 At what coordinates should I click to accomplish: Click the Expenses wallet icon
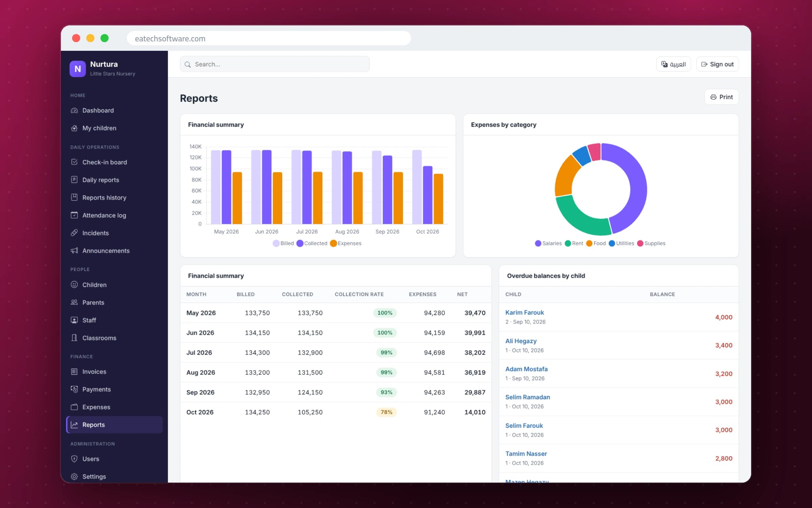coord(74,407)
